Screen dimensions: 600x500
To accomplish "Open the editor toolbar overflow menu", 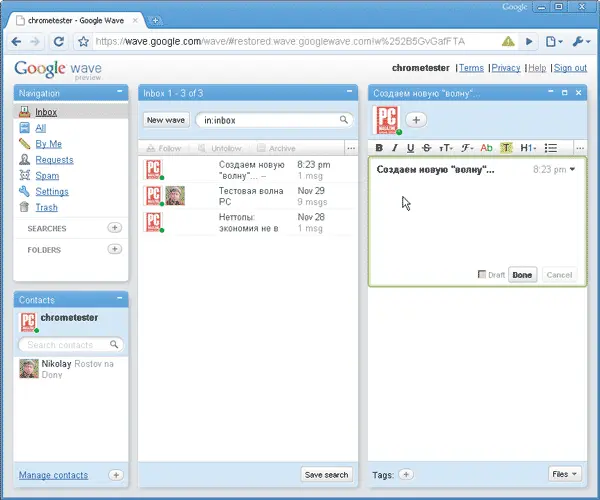I will (x=580, y=148).
